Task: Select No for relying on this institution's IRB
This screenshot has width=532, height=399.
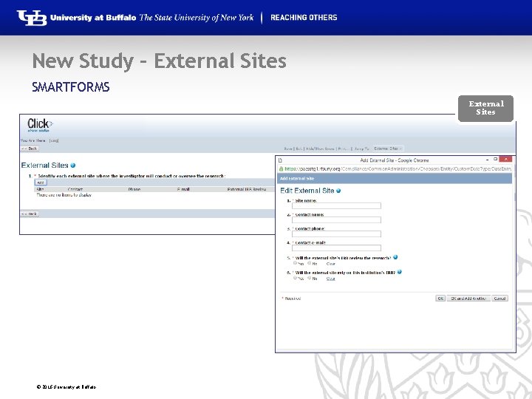Action: point(310,278)
